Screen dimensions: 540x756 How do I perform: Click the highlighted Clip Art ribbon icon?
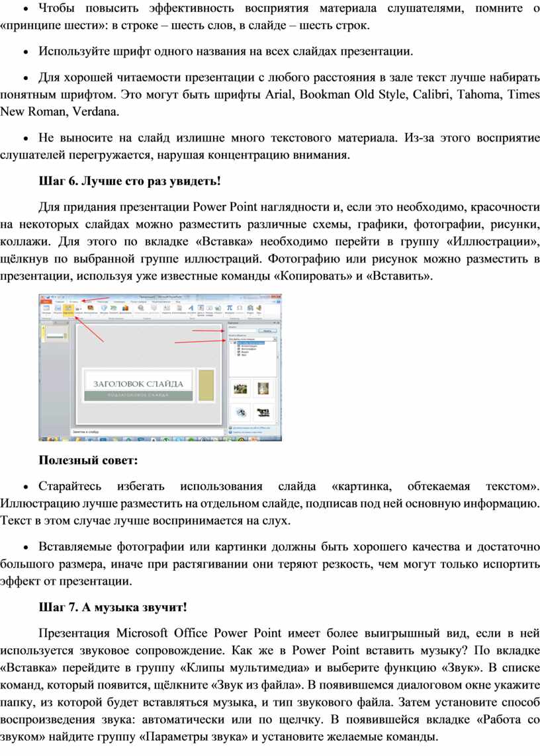(x=67, y=309)
